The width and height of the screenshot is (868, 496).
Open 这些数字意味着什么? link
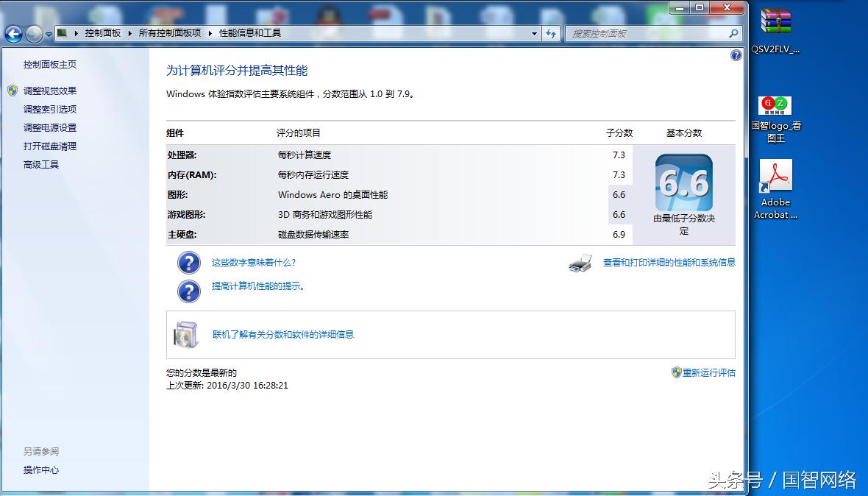[254, 263]
